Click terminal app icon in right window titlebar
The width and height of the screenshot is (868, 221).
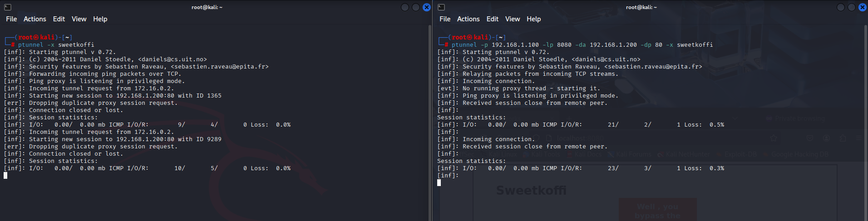[441, 7]
